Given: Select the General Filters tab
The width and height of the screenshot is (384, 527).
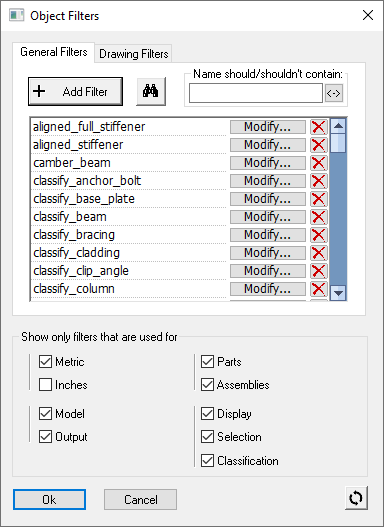Looking at the screenshot, I should (x=54, y=52).
